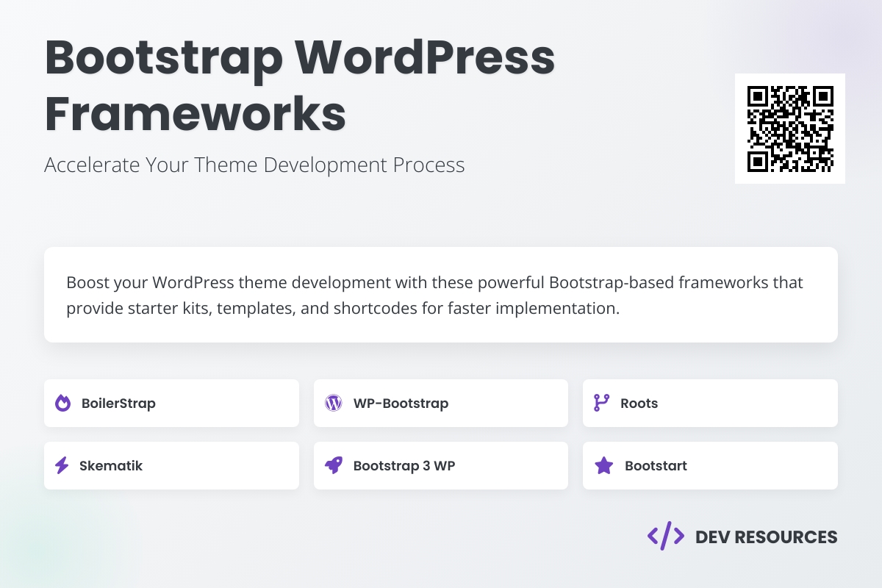Click the Bootstrap WordPress Frameworks heading

click(300, 86)
